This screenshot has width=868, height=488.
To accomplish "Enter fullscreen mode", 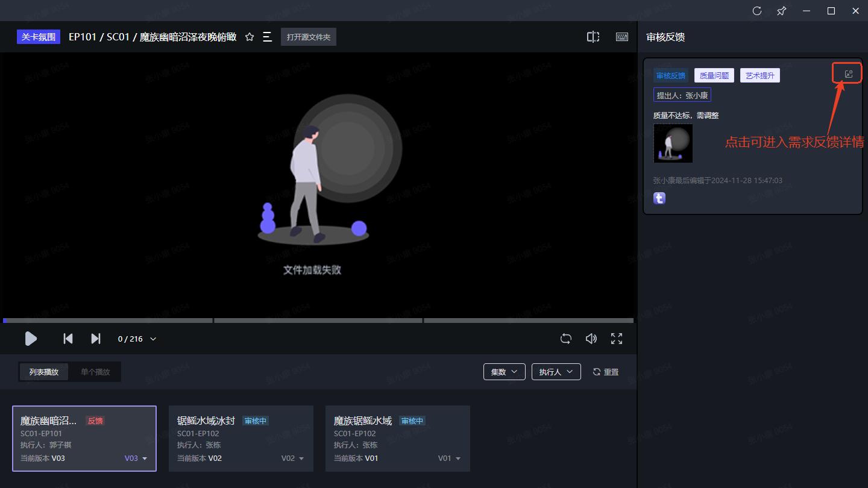I will pyautogui.click(x=617, y=339).
